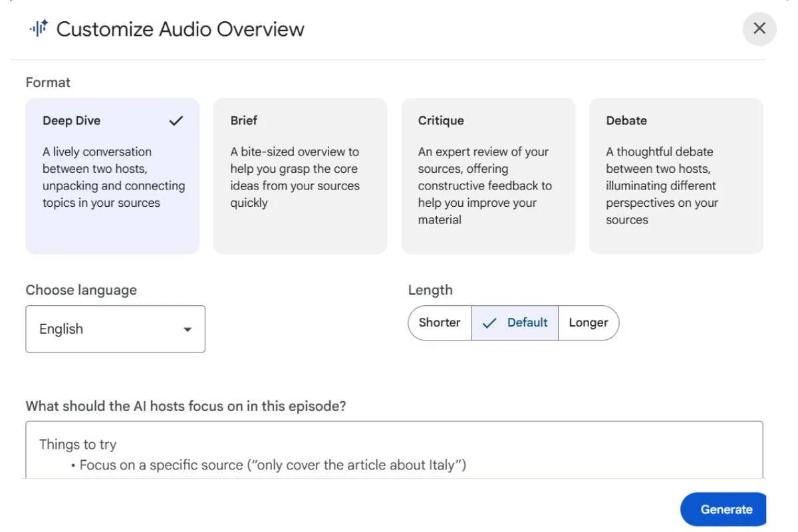Select the Debate format card
The width and height of the screenshot is (798, 532).
click(x=676, y=176)
